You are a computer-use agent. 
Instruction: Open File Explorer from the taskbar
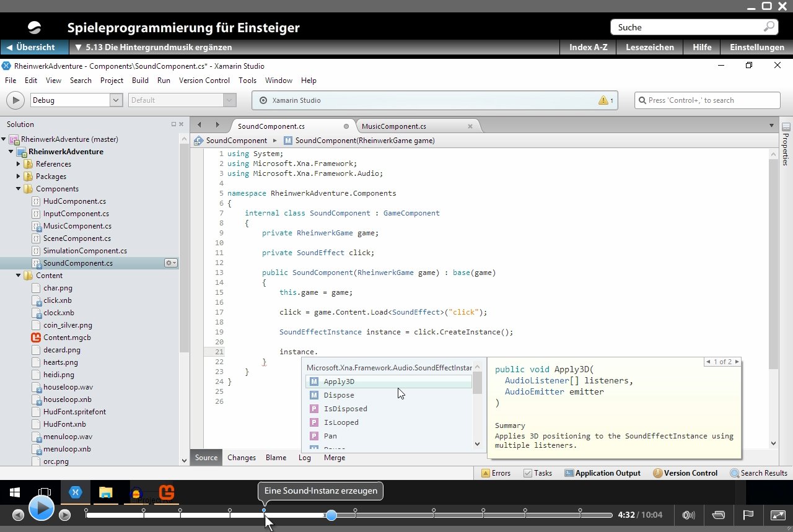coord(106,493)
